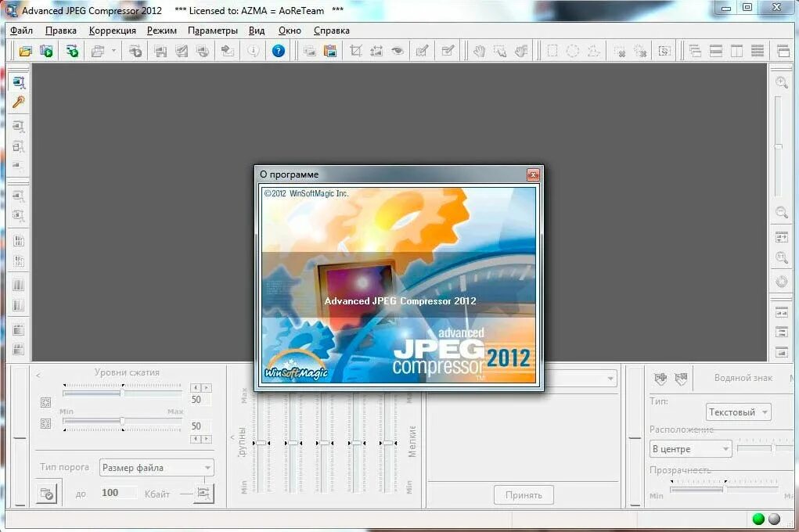Click the Прозрачность transparency slider

tap(723, 489)
